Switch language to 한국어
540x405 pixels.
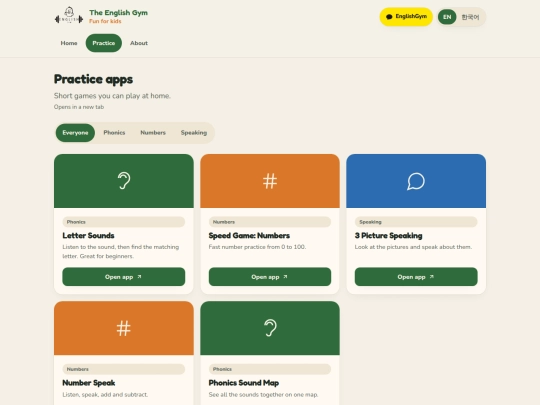(470, 17)
